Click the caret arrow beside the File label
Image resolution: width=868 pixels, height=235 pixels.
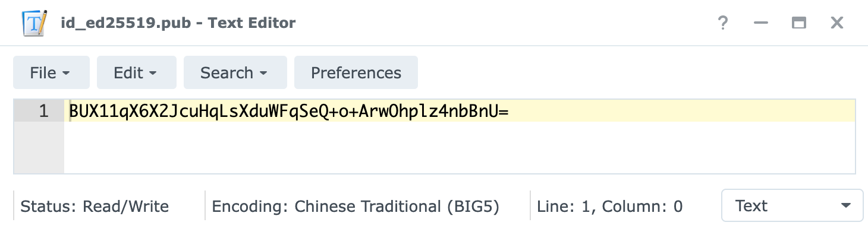pyautogui.click(x=66, y=74)
